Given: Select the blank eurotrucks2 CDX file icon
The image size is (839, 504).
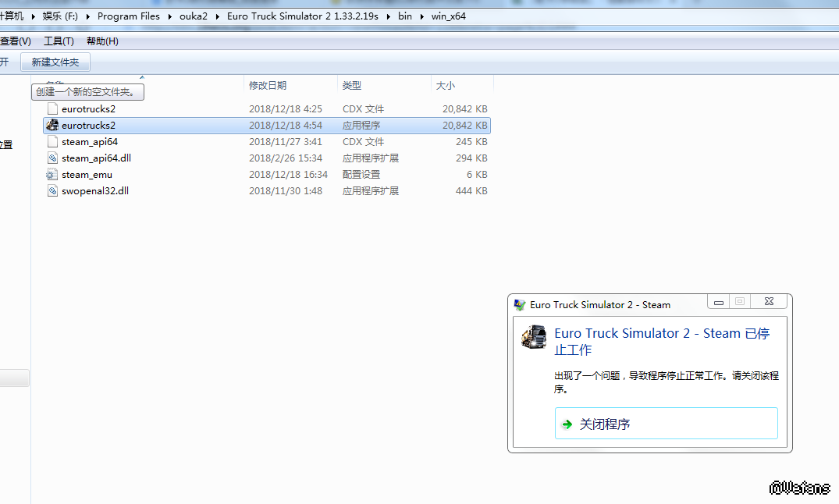Looking at the screenshot, I should 52,108.
